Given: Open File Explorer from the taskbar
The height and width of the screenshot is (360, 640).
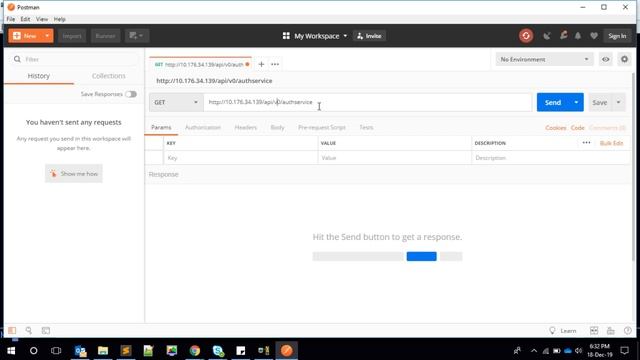Looking at the screenshot, I should pos(103,351).
